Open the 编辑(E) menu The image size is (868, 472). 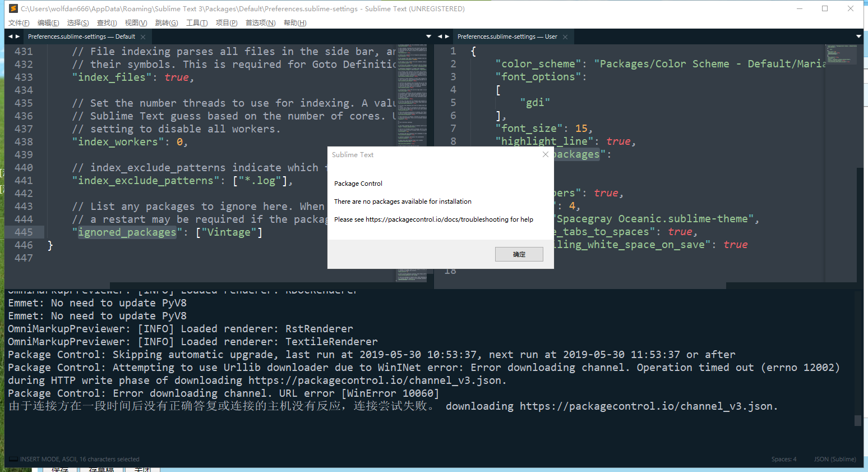click(48, 23)
